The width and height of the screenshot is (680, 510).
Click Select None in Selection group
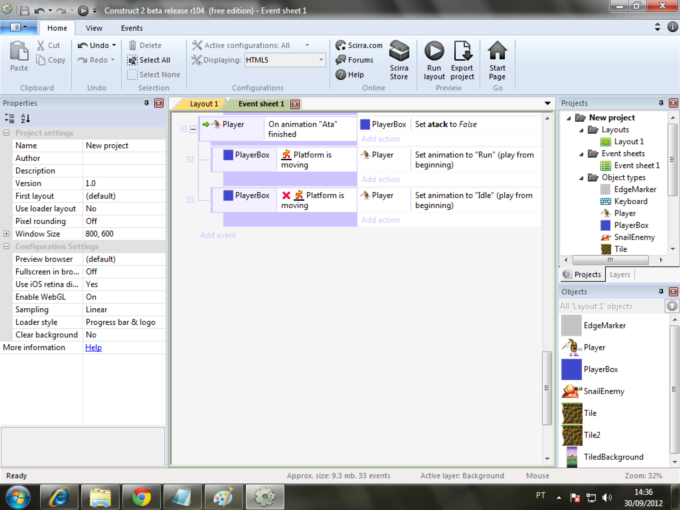click(x=154, y=75)
